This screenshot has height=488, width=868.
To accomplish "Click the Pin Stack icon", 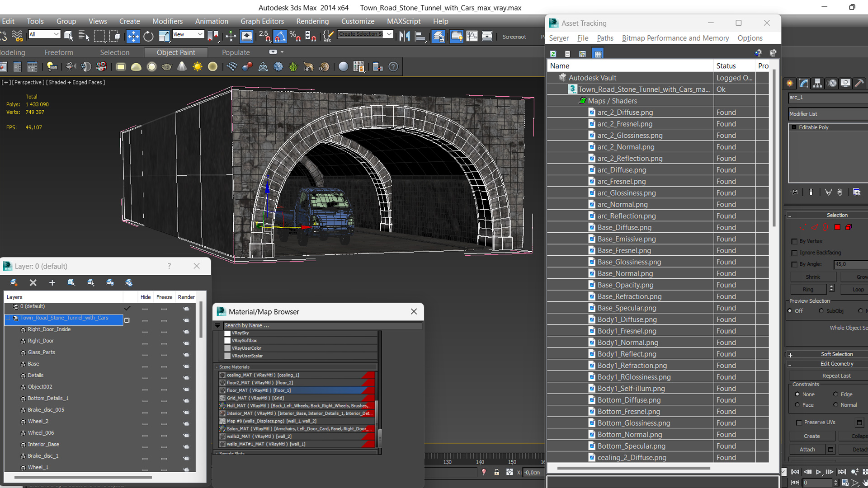I will pos(794,192).
